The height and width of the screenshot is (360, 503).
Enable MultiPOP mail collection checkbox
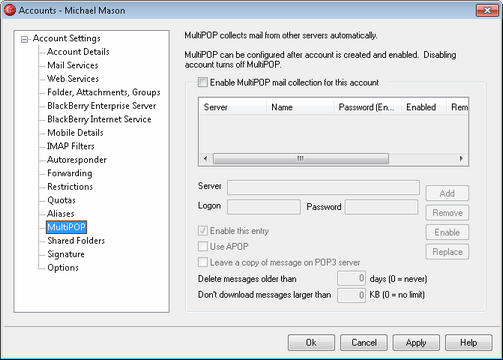[x=203, y=82]
